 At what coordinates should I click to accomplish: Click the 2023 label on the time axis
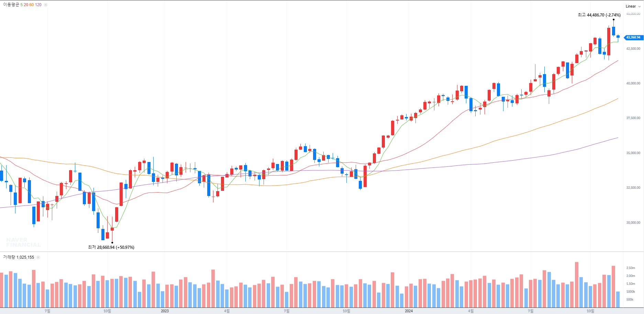[165, 311]
